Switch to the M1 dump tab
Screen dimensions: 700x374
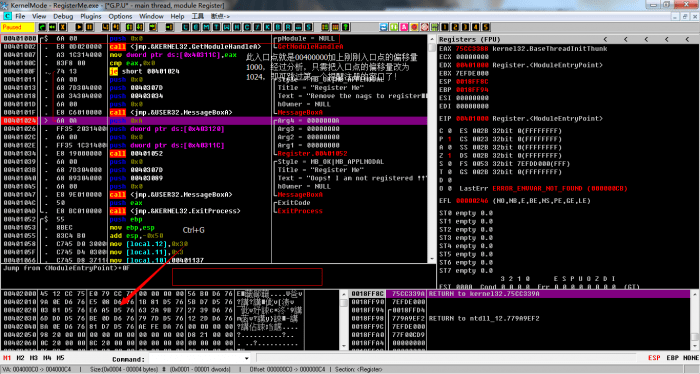(x=7, y=358)
